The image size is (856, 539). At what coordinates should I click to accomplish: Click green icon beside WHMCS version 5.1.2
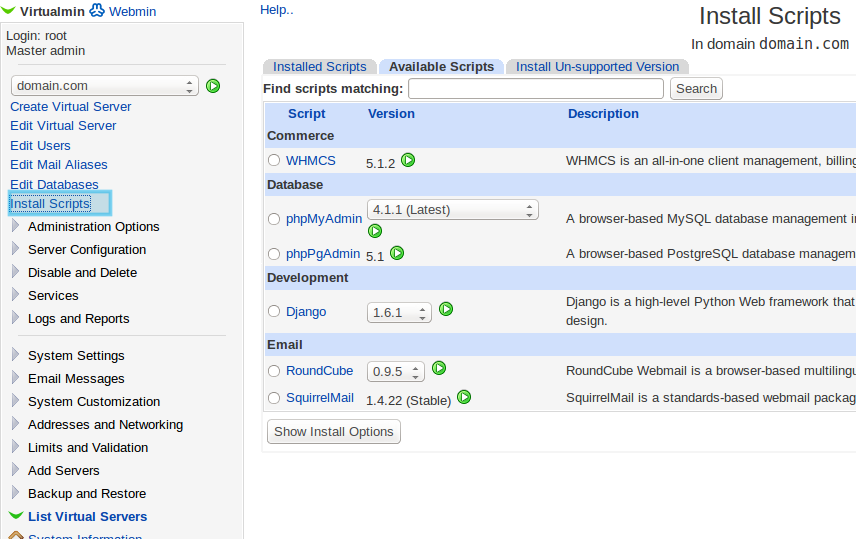click(408, 160)
